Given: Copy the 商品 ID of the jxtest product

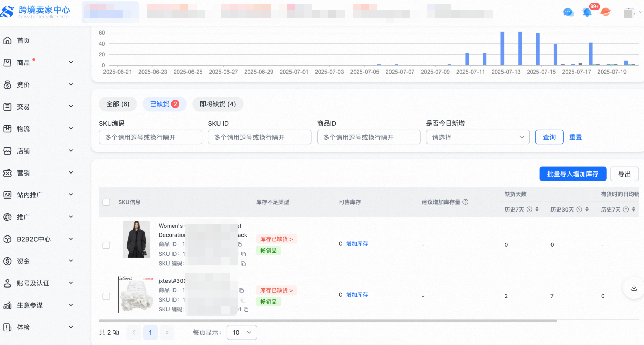Looking at the screenshot, I should (x=241, y=290).
